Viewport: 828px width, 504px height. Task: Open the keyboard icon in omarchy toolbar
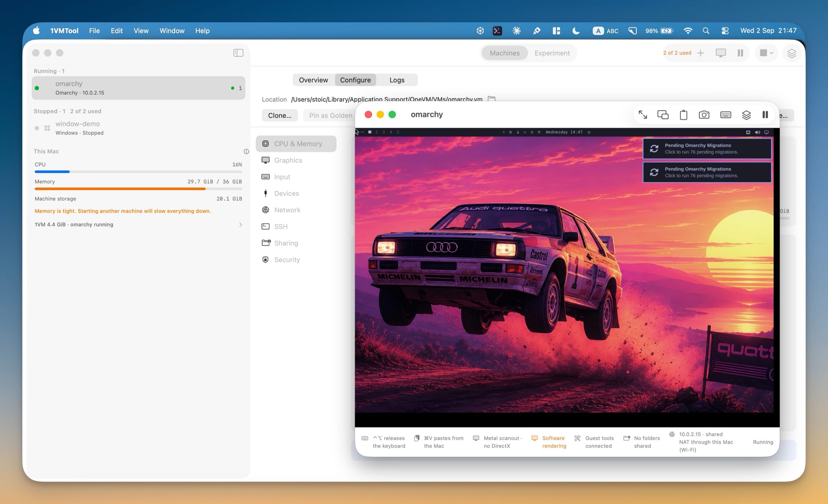(726, 115)
